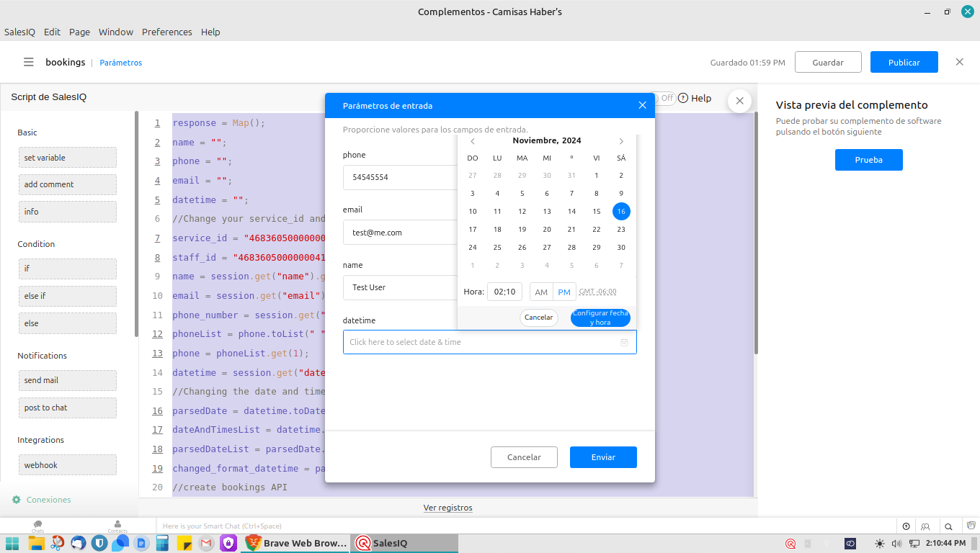Go to previous month in calendar
Image resolution: width=980 pixels, height=553 pixels.
pos(473,141)
